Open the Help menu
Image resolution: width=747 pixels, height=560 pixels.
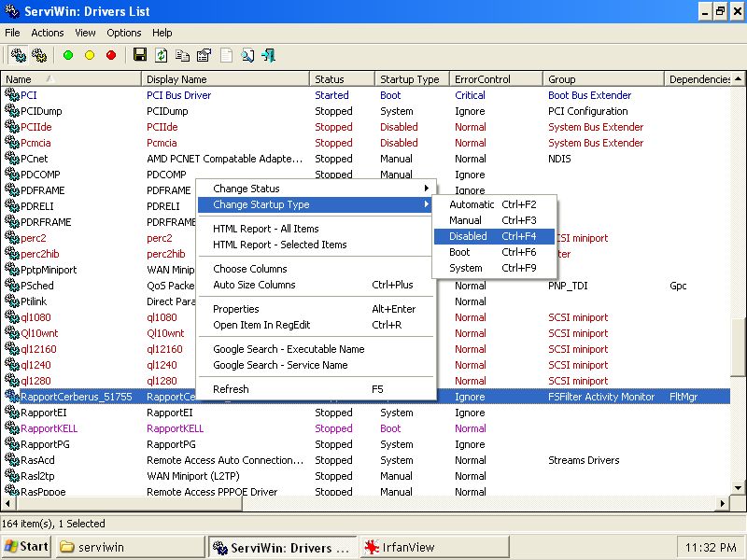pyautogui.click(x=162, y=33)
